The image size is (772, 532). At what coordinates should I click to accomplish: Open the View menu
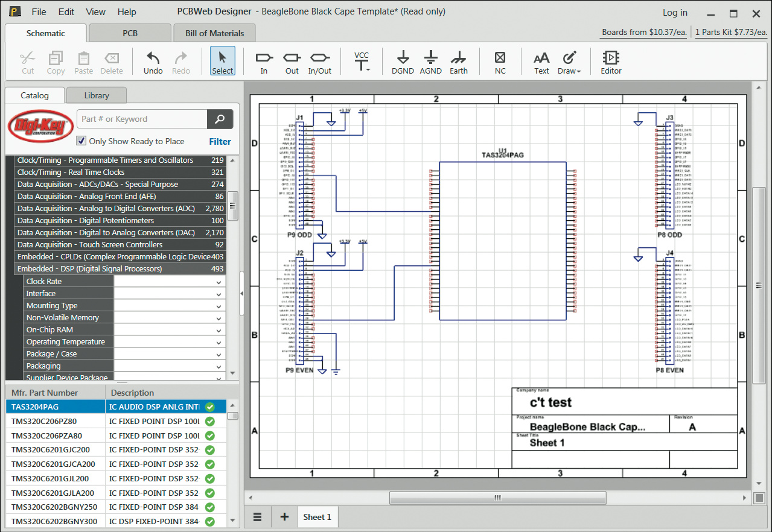(95, 12)
